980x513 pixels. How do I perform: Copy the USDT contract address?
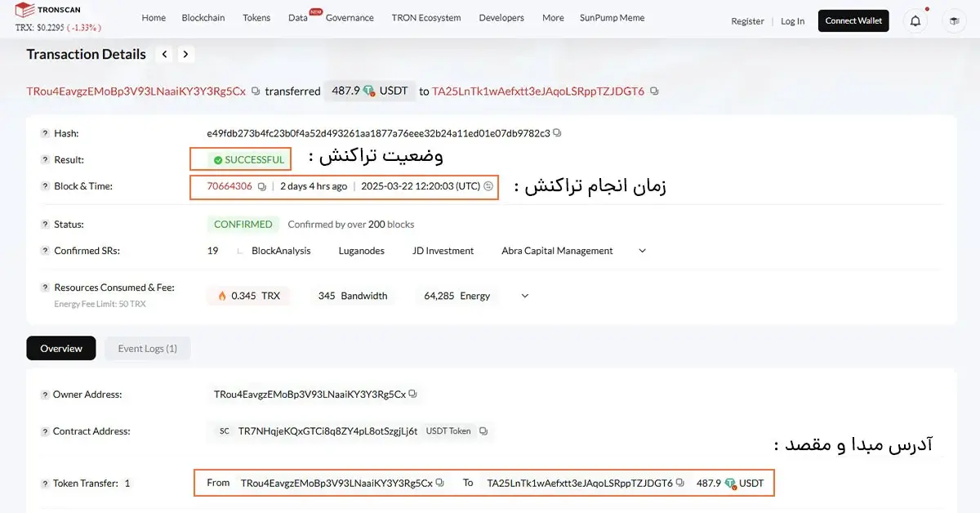pyautogui.click(x=483, y=430)
